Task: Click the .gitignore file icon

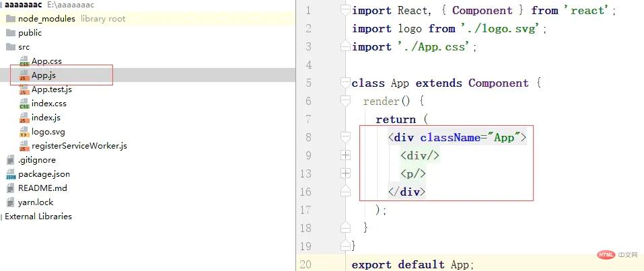Action: coord(11,160)
